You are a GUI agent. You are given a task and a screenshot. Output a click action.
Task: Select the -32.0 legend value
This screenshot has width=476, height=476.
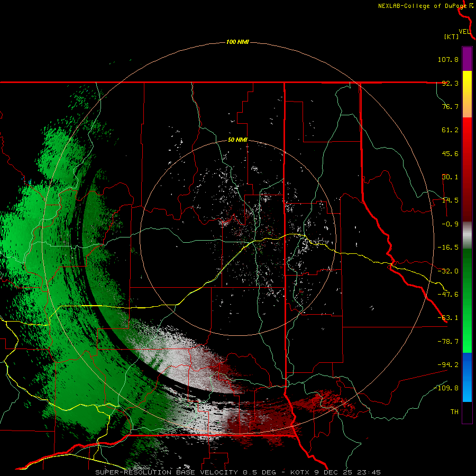pos(448,271)
